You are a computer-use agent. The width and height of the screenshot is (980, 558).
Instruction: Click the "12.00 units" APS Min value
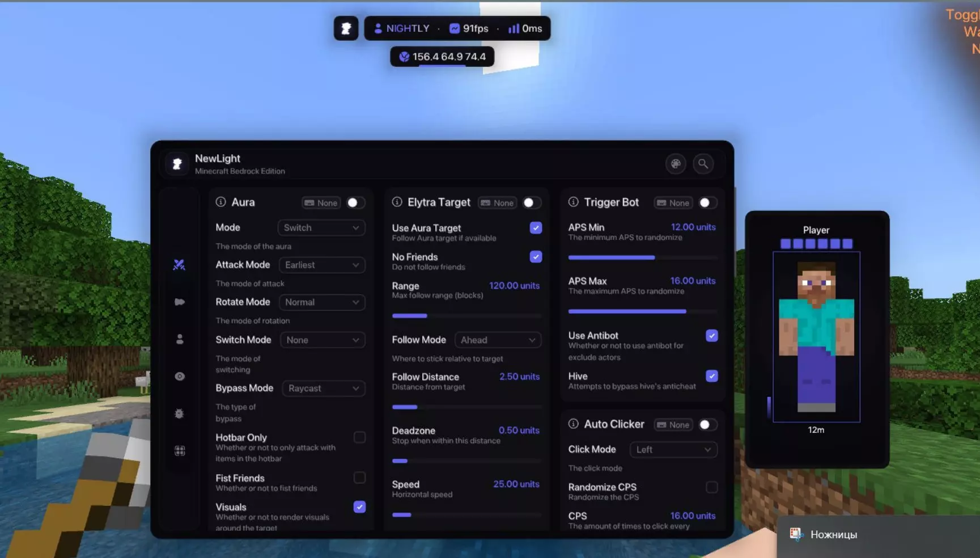[x=693, y=227]
